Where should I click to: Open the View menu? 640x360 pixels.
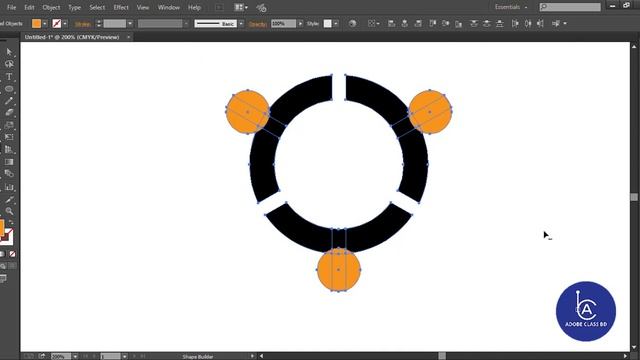point(143,7)
